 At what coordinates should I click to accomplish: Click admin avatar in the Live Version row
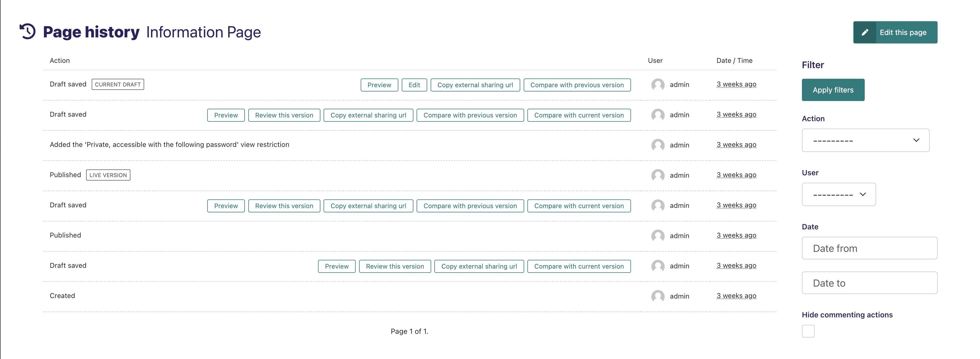[657, 175]
